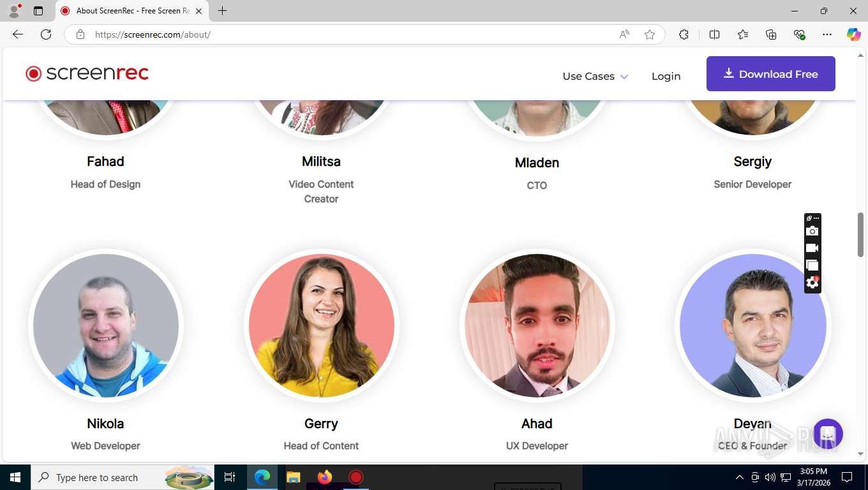This screenshot has height=490, width=868.
Task: Select About ScreenRec tab
Action: (x=132, y=11)
